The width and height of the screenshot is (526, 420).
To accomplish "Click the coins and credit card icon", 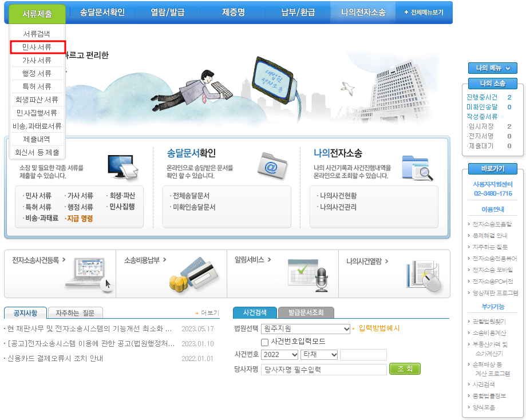I will click(193, 275).
